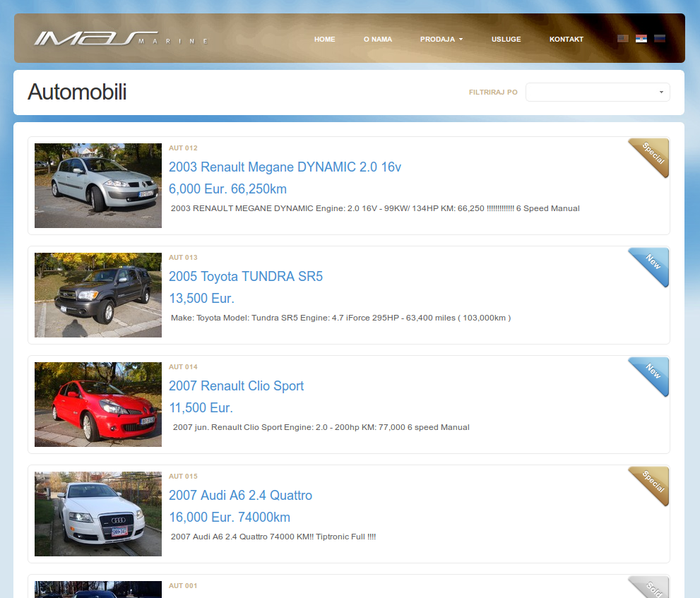Click the New ribbon on Renault Clio listing
The width and height of the screenshot is (700, 598).
(x=650, y=376)
